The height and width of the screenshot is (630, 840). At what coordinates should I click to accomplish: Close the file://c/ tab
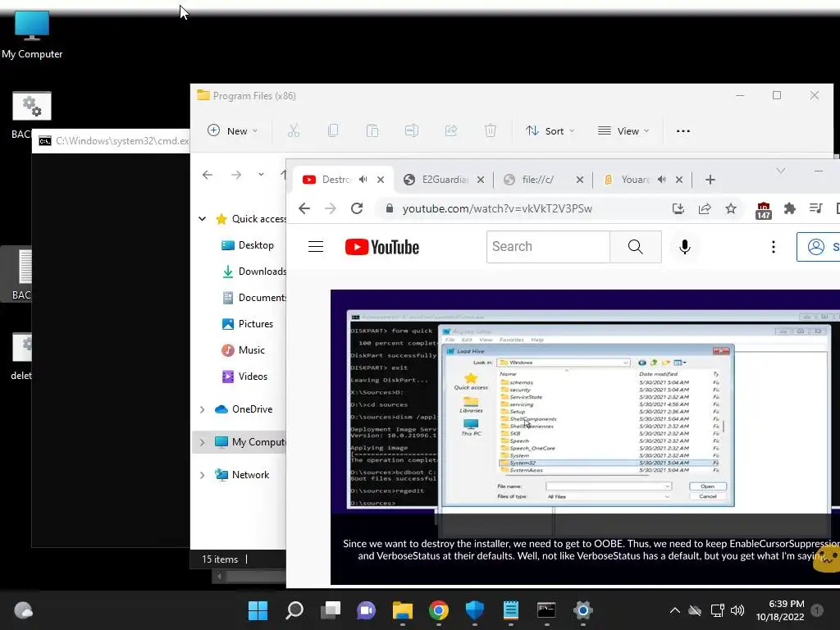(580, 180)
